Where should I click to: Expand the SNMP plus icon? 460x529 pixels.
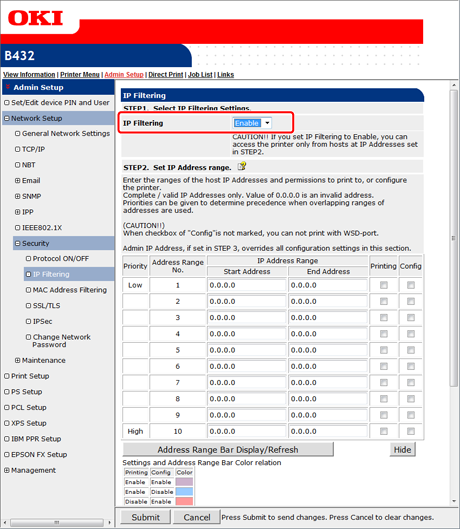tap(18, 196)
